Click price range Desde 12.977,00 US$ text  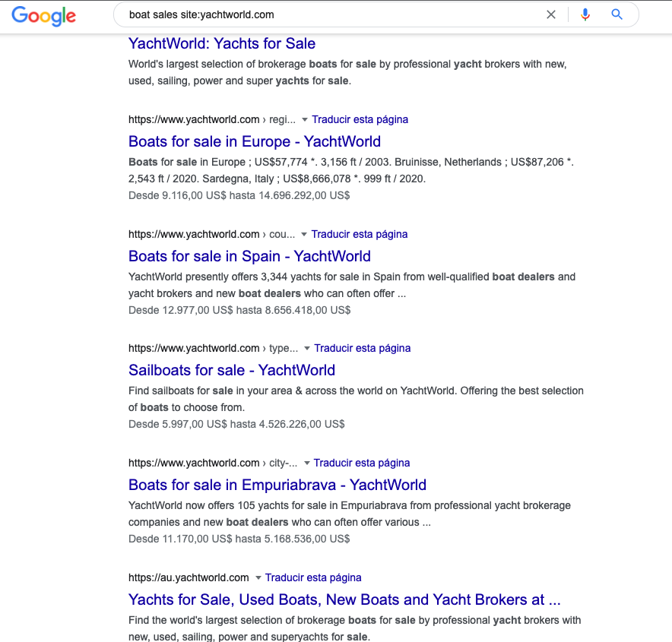point(239,310)
